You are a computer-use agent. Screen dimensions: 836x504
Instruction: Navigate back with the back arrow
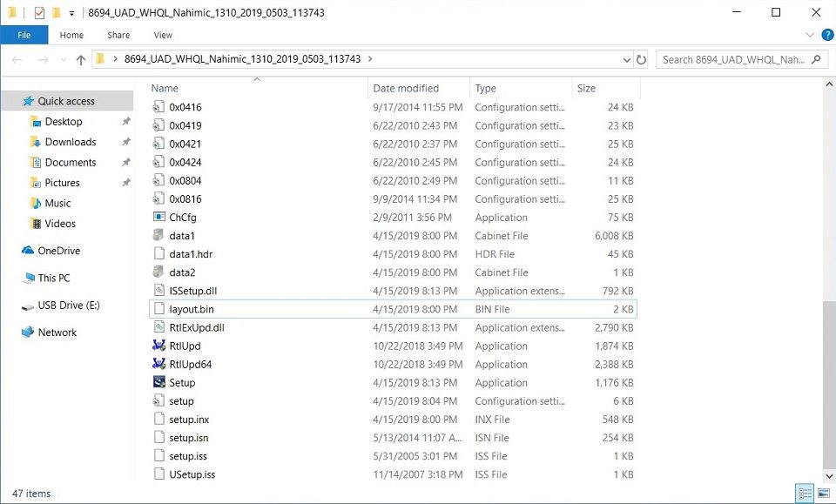click(17, 60)
